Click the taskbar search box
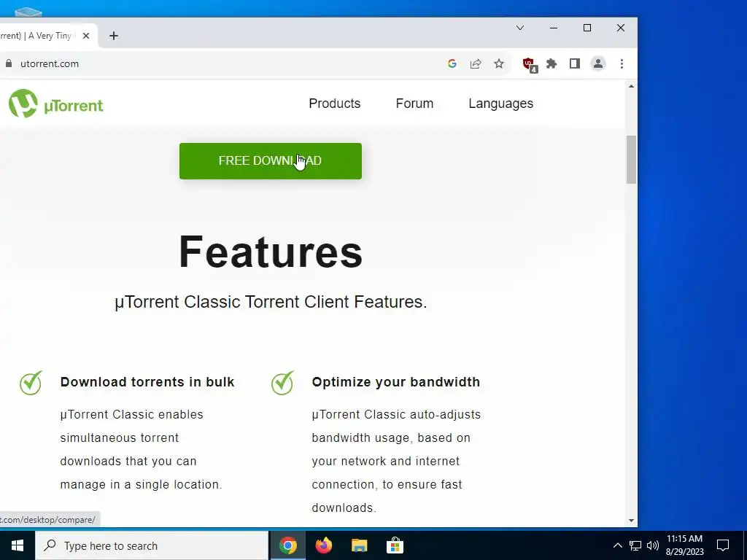 click(152, 545)
